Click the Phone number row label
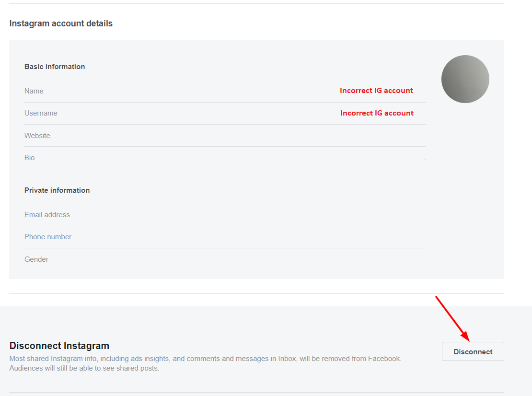532x396 pixels. [48, 237]
